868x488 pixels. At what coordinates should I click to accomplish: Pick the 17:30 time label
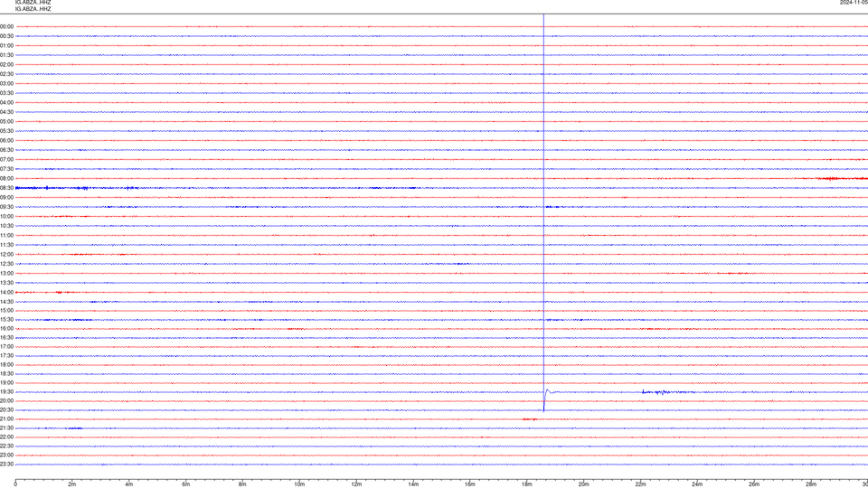coord(6,356)
